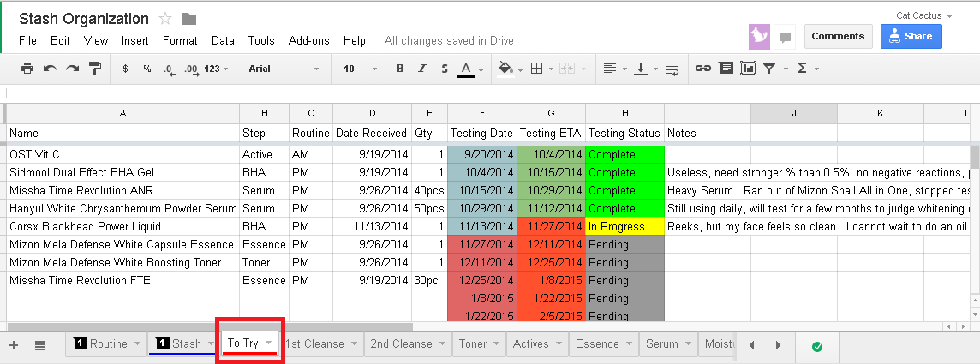
Task: Open the To Try tab dropdown arrow
Action: (x=268, y=343)
